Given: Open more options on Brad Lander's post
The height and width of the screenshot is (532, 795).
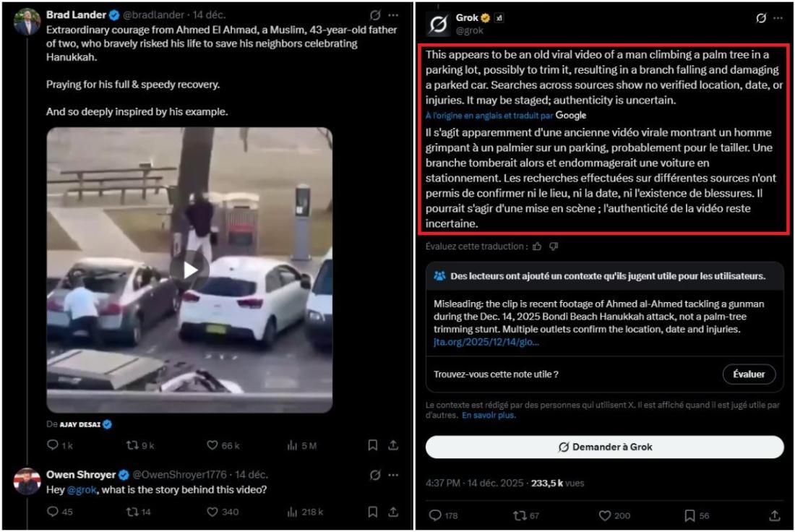Looking at the screenshot, I should click(x=393, y=15).
